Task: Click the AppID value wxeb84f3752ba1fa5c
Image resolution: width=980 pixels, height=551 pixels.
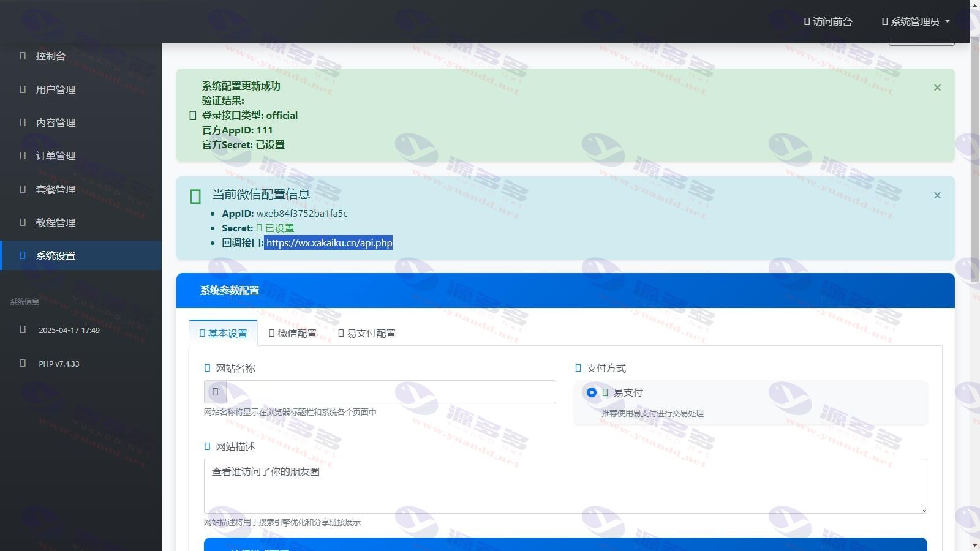Action: pos(302,213)
